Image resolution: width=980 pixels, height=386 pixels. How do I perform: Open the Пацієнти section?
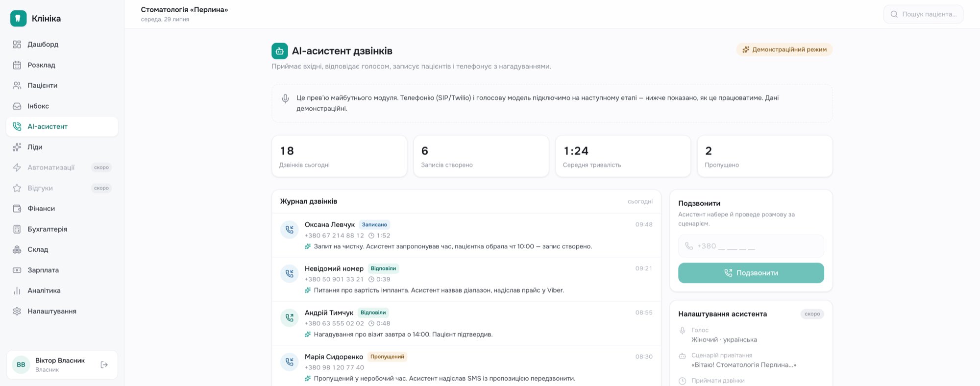pos(62,86)
